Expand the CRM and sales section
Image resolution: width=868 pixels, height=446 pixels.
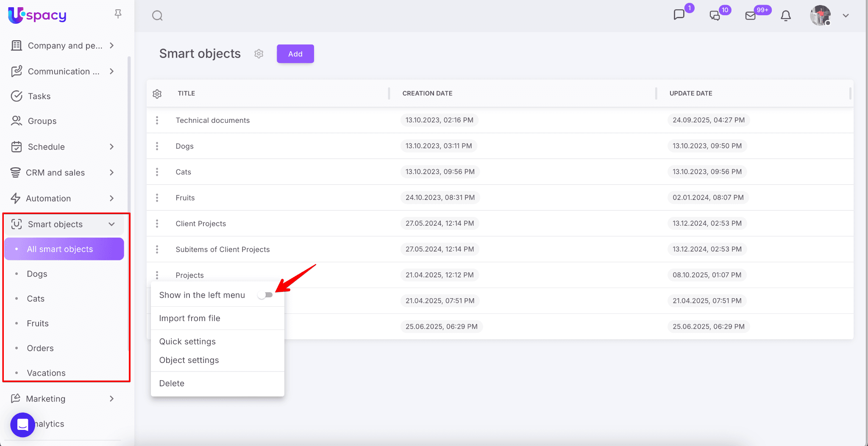(x=111, y=173)
